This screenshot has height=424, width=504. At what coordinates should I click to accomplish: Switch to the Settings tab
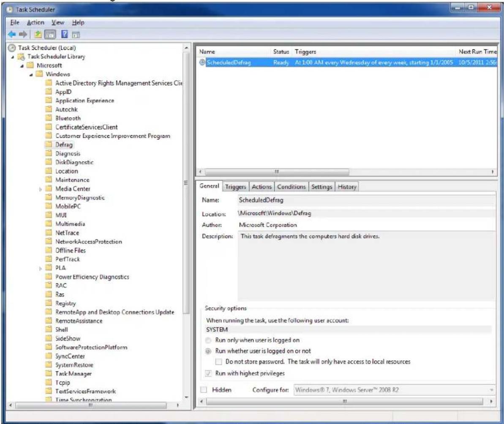point(321,187)
